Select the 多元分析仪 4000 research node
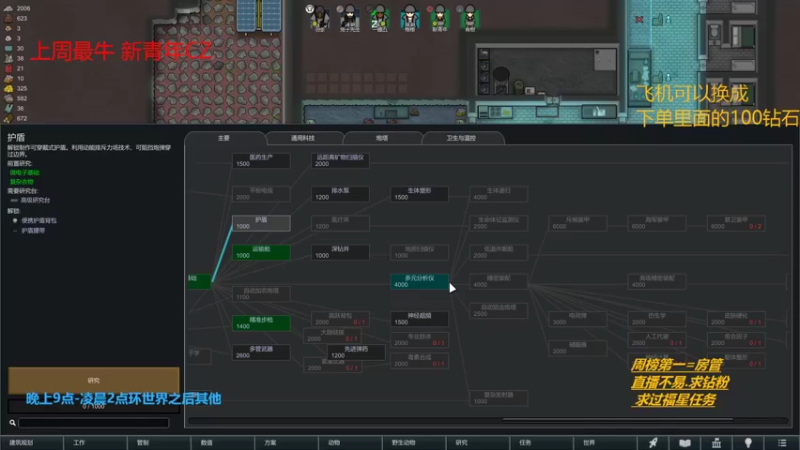Screen dimensions: 800x450 [419, 281]
